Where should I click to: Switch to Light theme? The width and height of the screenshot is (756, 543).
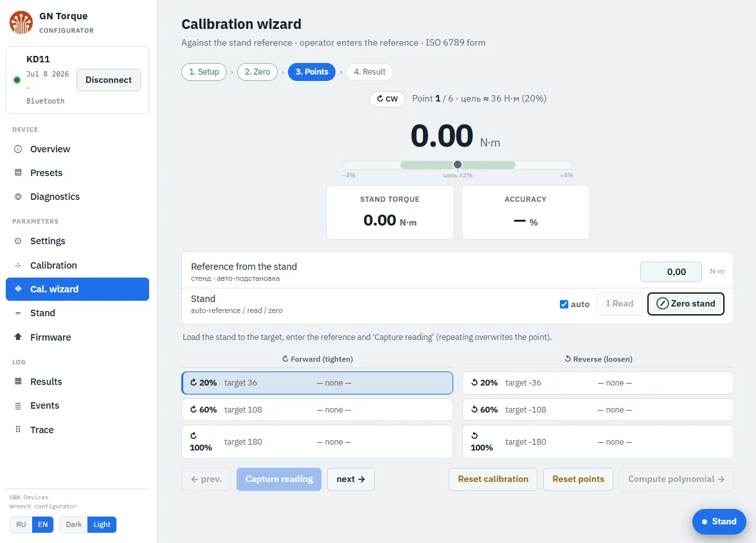coord(102,524)
